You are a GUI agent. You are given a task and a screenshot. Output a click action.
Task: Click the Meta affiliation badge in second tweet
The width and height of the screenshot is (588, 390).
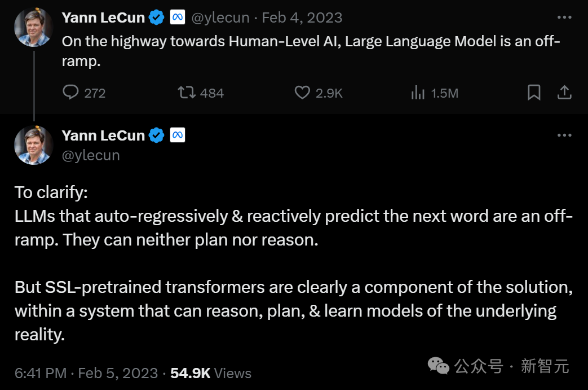[178, 135]
